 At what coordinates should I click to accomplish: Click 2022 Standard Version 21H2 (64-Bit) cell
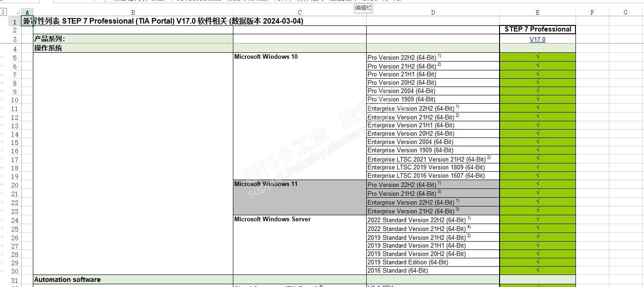(433, 229)
